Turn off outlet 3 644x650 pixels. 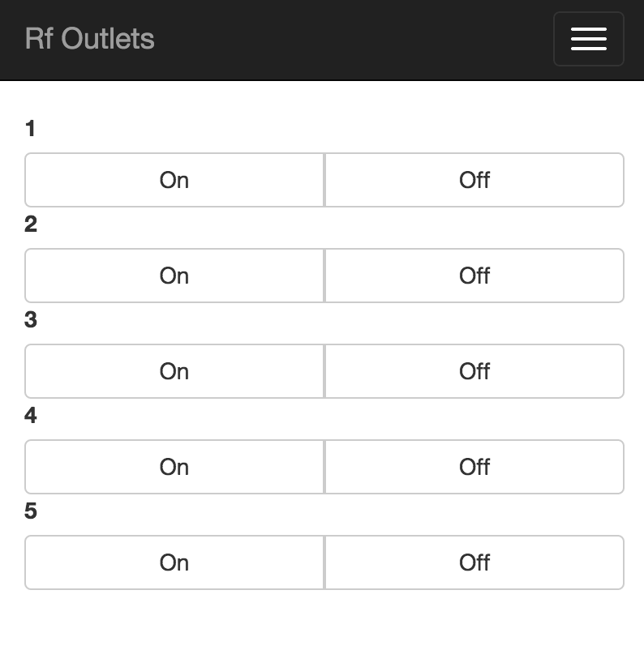pos(474,371)
